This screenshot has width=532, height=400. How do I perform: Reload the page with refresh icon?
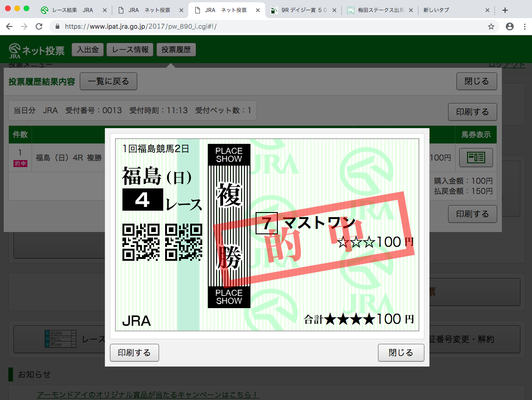pyautogui.click(x=39, y=26)
